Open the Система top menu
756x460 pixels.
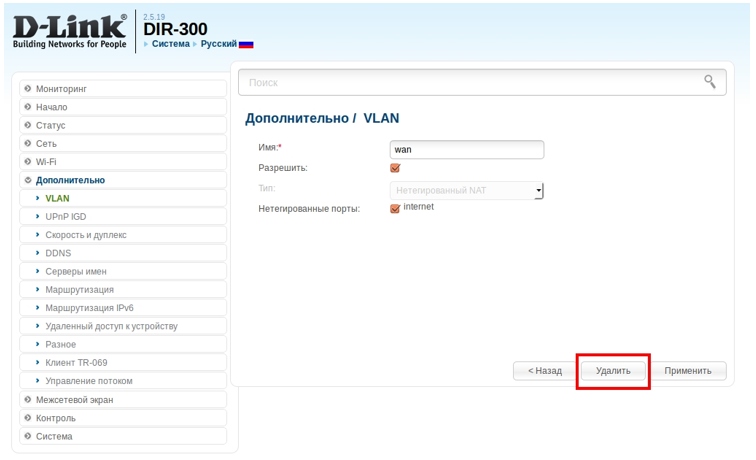tap(170, 44)
